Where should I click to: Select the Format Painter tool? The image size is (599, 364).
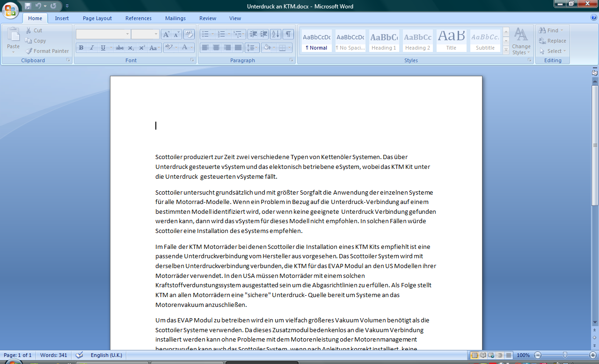point(47,51)
